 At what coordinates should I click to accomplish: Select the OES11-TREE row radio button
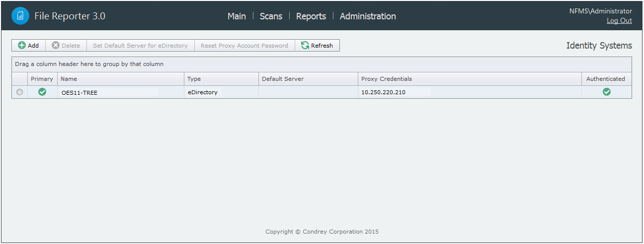[x=19, y=92]
